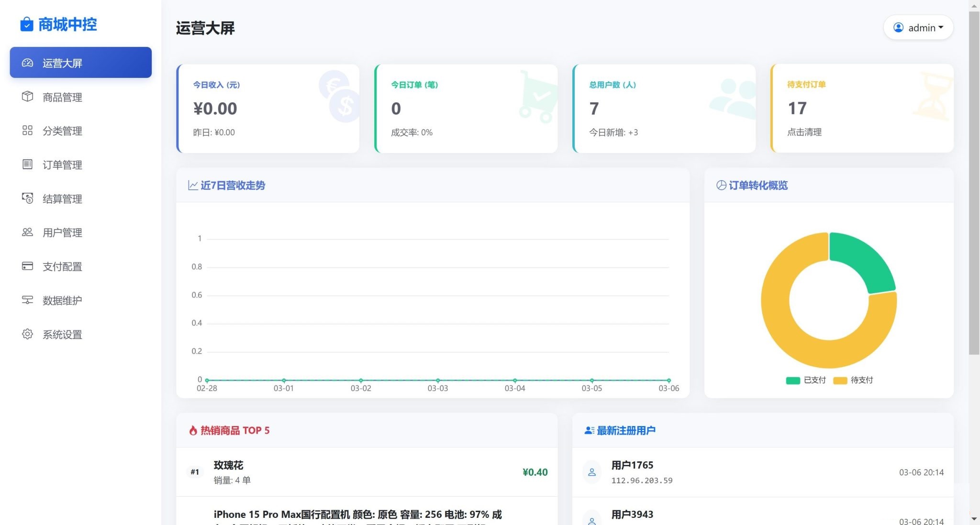Click the 分类管理 grid icon
The image size is (980, 525).
tap(27, 131)
